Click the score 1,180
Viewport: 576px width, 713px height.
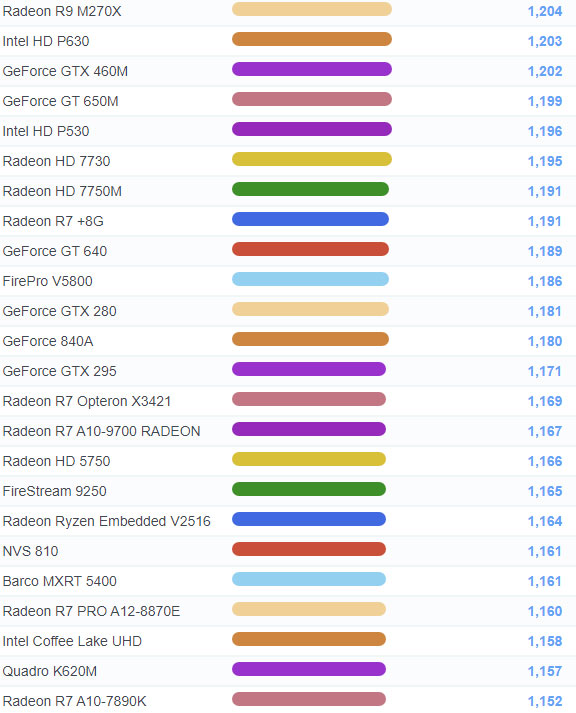545,341
